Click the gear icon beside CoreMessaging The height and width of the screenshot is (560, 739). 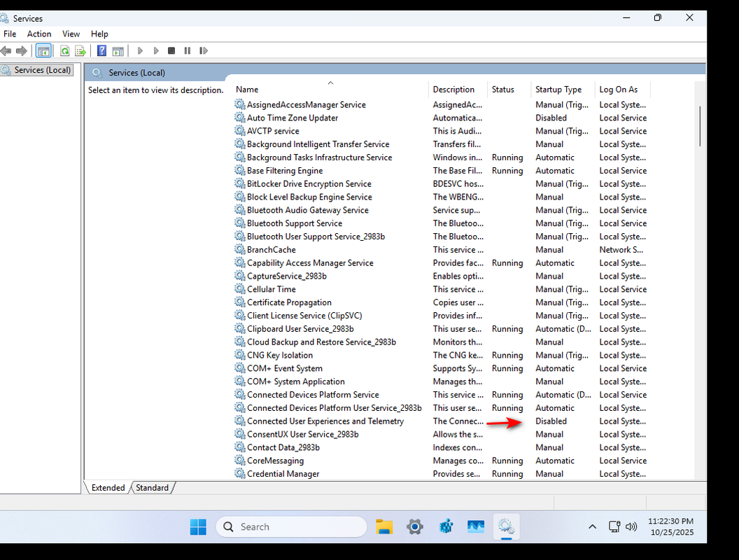(240, 460)
